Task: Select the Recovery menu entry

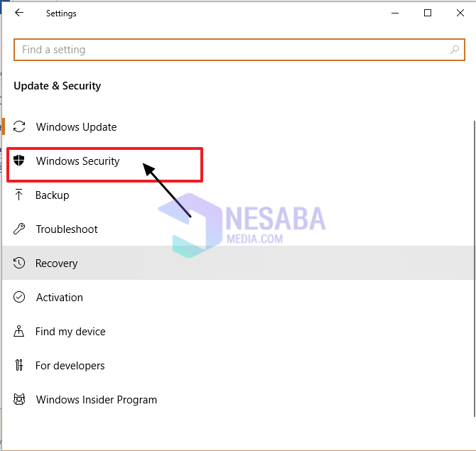Action: point(57,263)
